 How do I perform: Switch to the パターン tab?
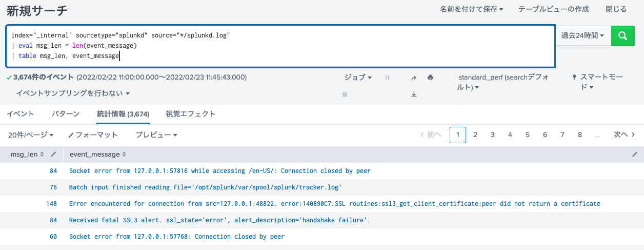pos(66,114)
